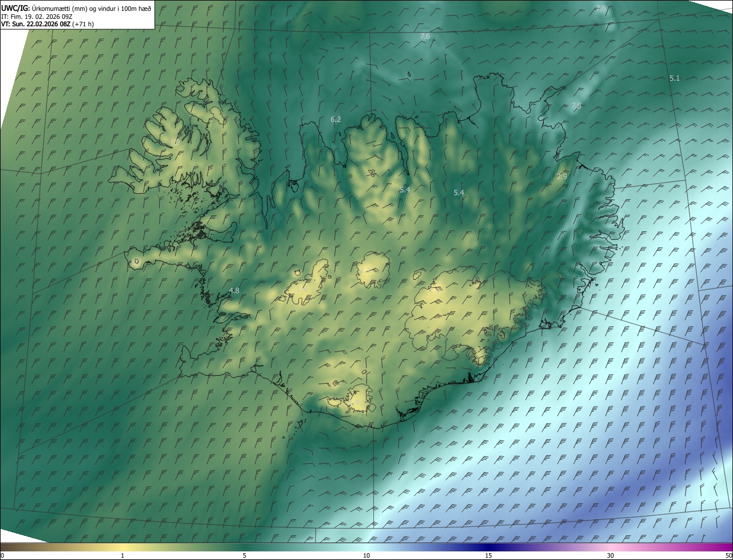Click the '50' tick label of the color scale
The image size is (733, 560).
point(728,555)
